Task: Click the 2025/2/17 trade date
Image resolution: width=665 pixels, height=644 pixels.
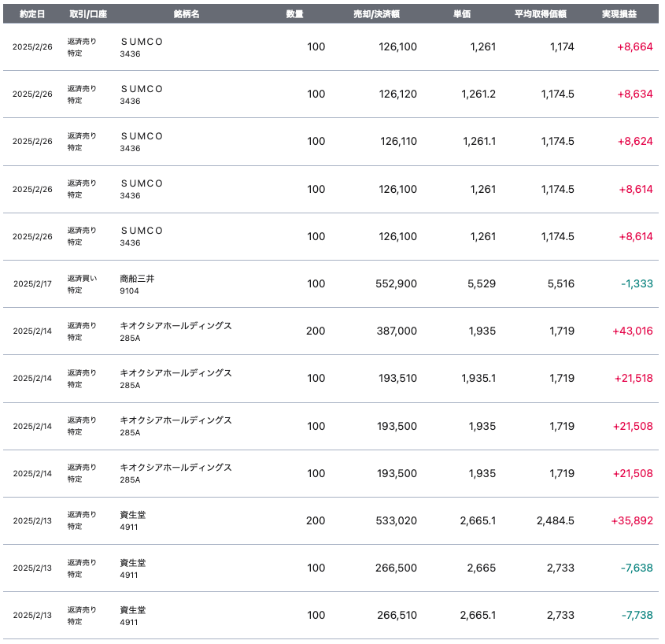Action: coord(32,284)
